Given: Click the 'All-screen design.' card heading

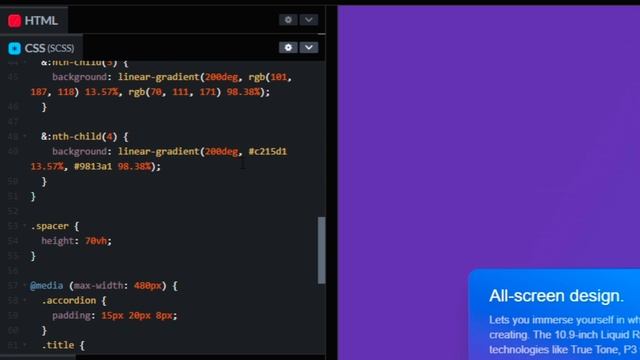Looking at the screenshot, I should tap(556, 296).
